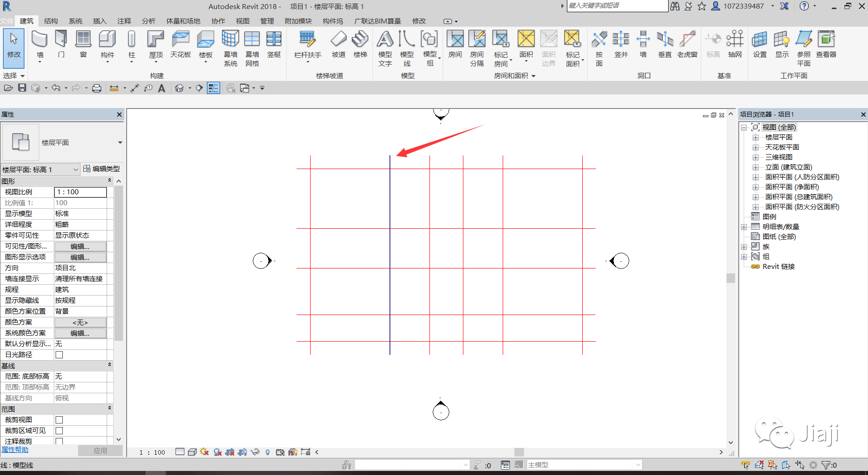
Task: Click the 颜色方案 <无> button
Action: (80, 322)
